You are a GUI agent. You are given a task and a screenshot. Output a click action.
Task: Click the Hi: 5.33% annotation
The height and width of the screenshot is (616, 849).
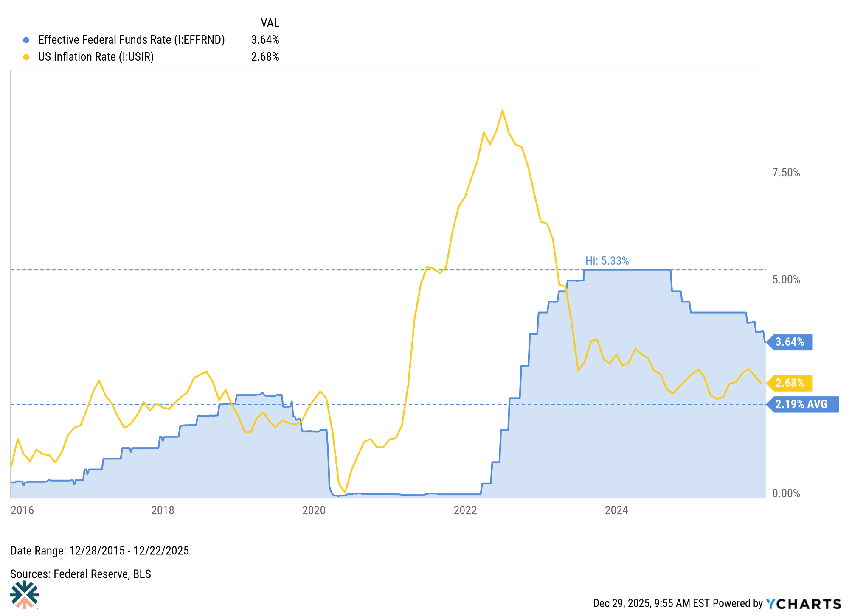coord(607,261)
